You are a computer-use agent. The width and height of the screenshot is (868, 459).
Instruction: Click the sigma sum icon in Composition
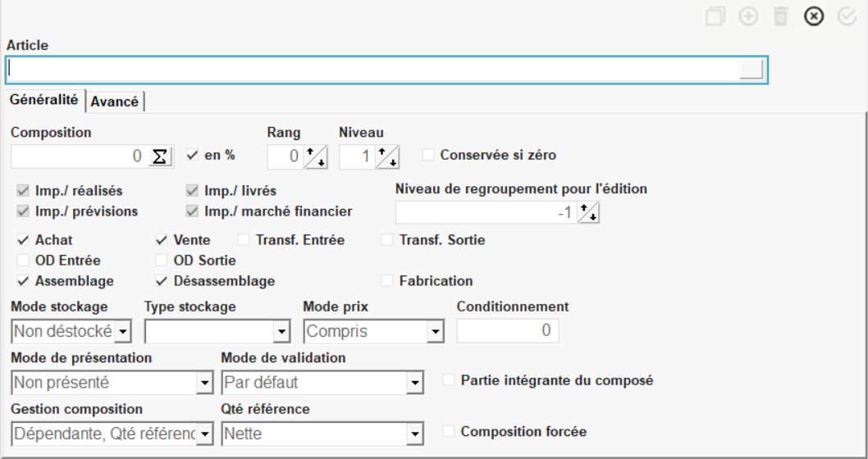pyautogui.click(x=161, y=156)
